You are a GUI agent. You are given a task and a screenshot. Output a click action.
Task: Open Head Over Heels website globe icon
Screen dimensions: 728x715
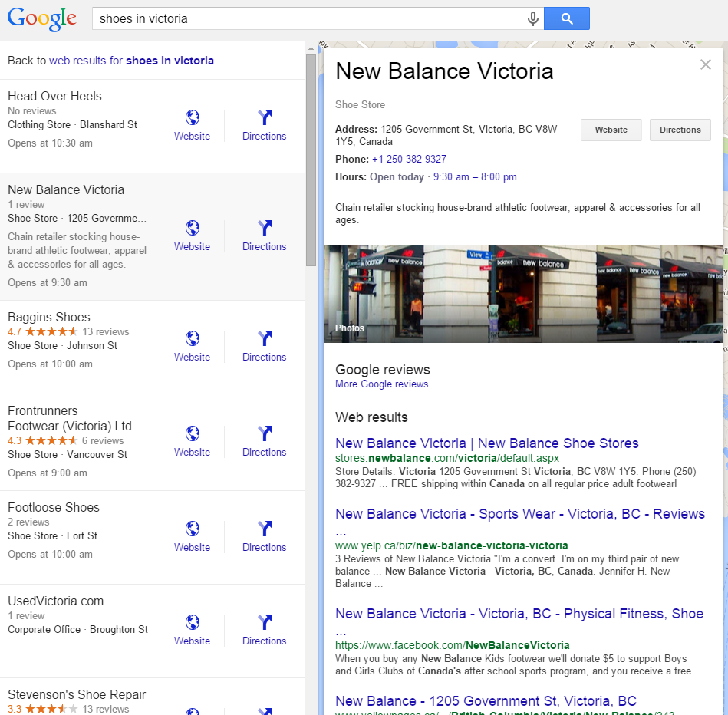(x=192, y=118)
